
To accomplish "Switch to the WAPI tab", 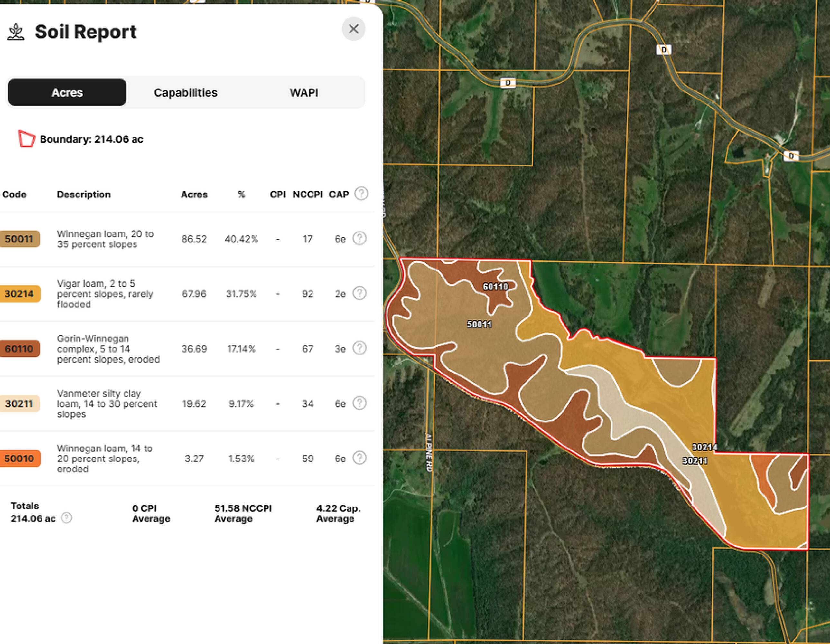I will point(304,92).
